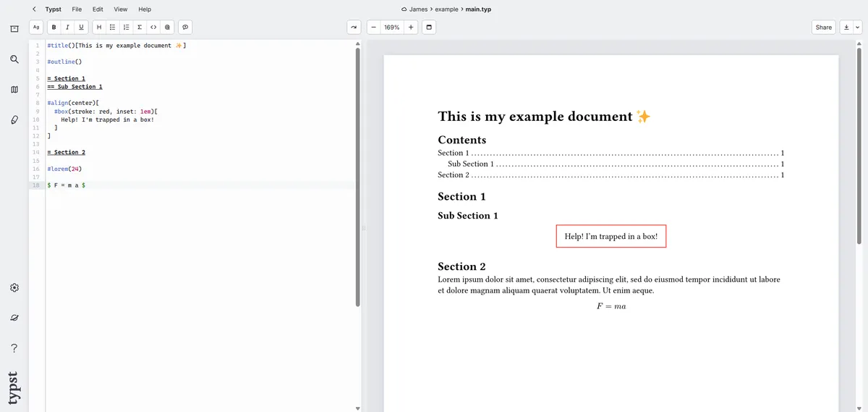Open the settings gear in the sidebar
The image size is (868, 412).
[14, 287]
